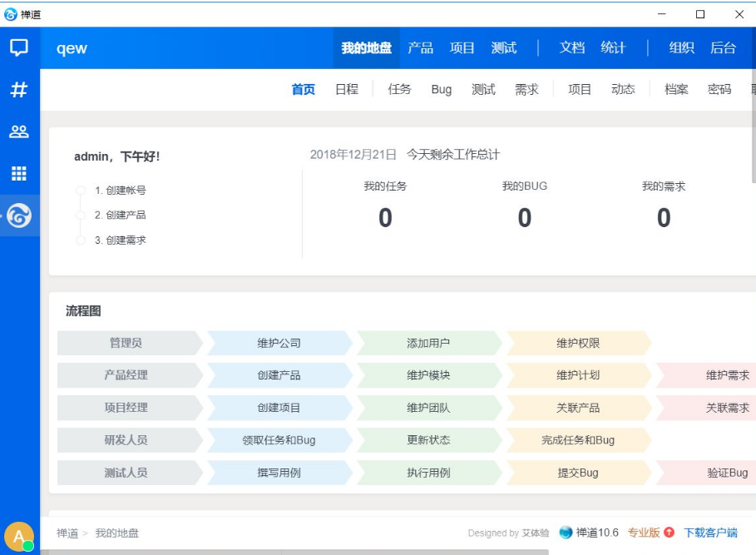
Task: Switch to the 任务 sub tab
Action: [x=399, y=89]
